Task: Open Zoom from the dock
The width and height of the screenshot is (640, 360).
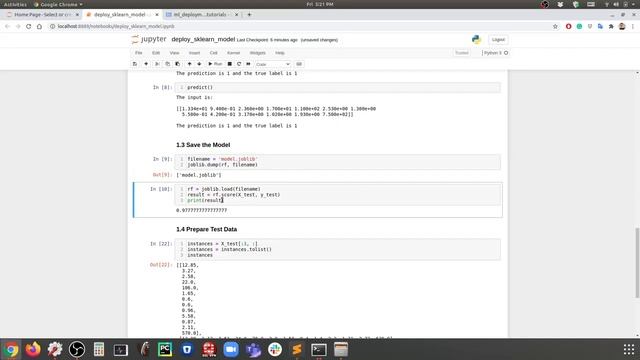Action: [231, 349]
